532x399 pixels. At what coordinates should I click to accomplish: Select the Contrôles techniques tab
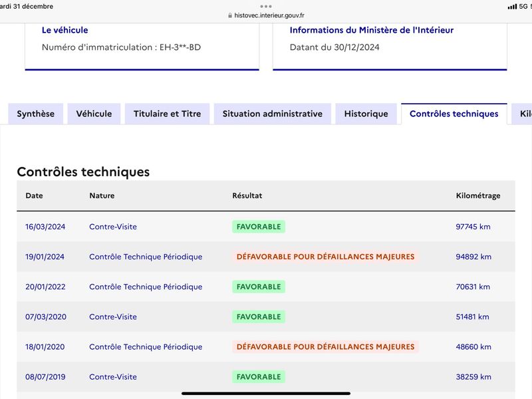(x=454, y=114)
